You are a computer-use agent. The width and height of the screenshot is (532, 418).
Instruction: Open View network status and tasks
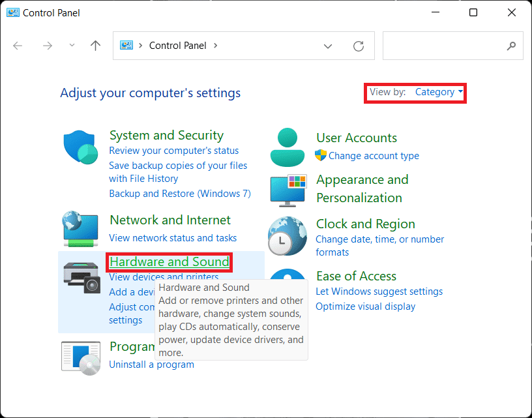click(173, 238)
